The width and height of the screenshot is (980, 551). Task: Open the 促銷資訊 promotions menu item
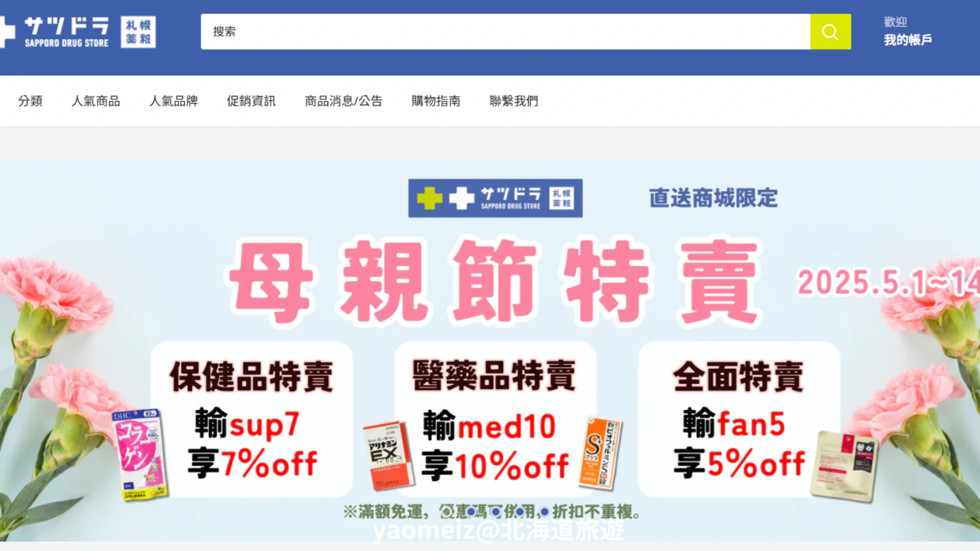(251, 101)
